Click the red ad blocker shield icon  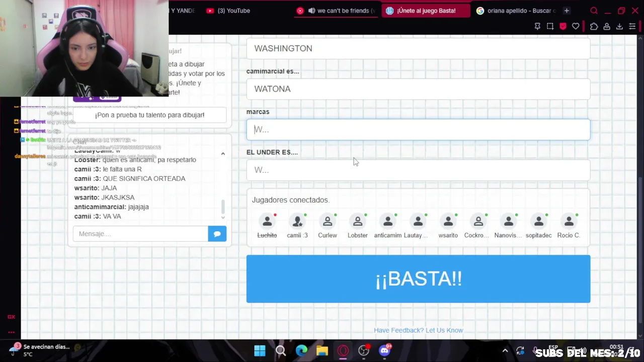pyautogui.click(x=563, y=26)
